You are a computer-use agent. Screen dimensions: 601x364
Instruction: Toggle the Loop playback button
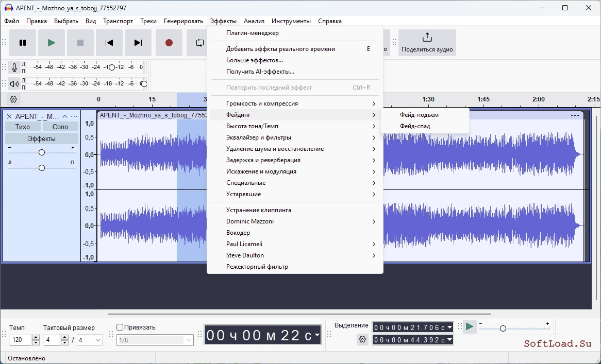click(198, 43)
